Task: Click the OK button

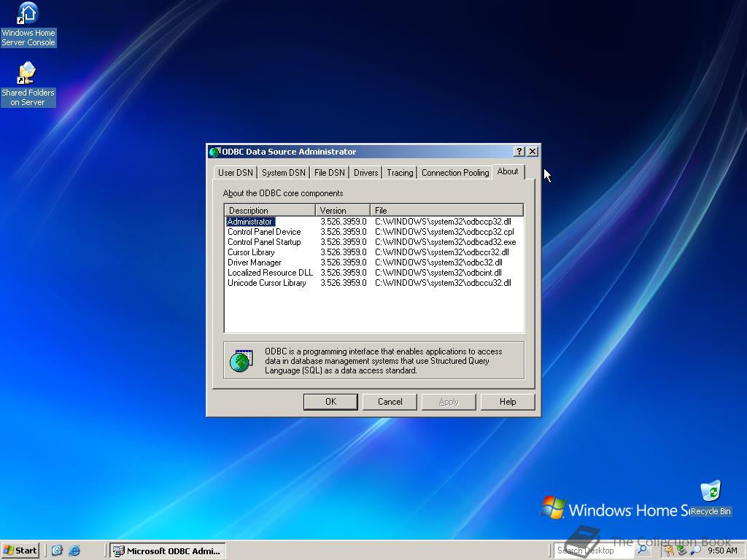Action: tap(330, 402)
